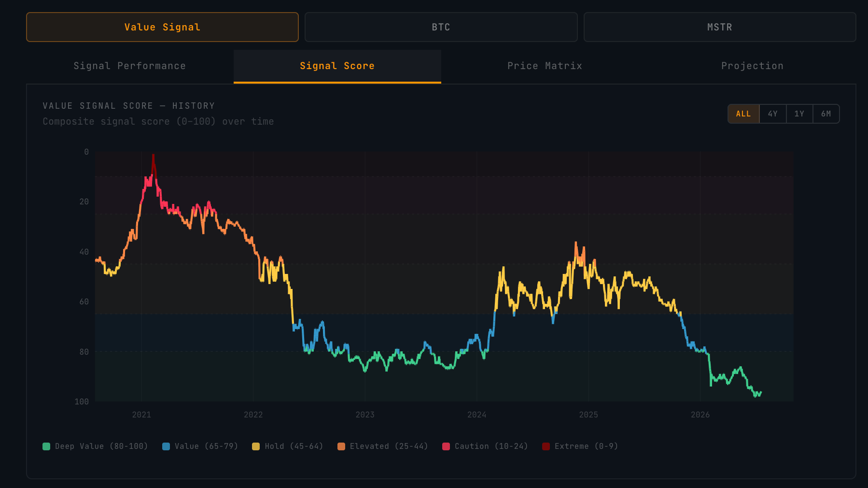Click the pink Caution legend swatch
868x488 pixels.
(446, 446)
